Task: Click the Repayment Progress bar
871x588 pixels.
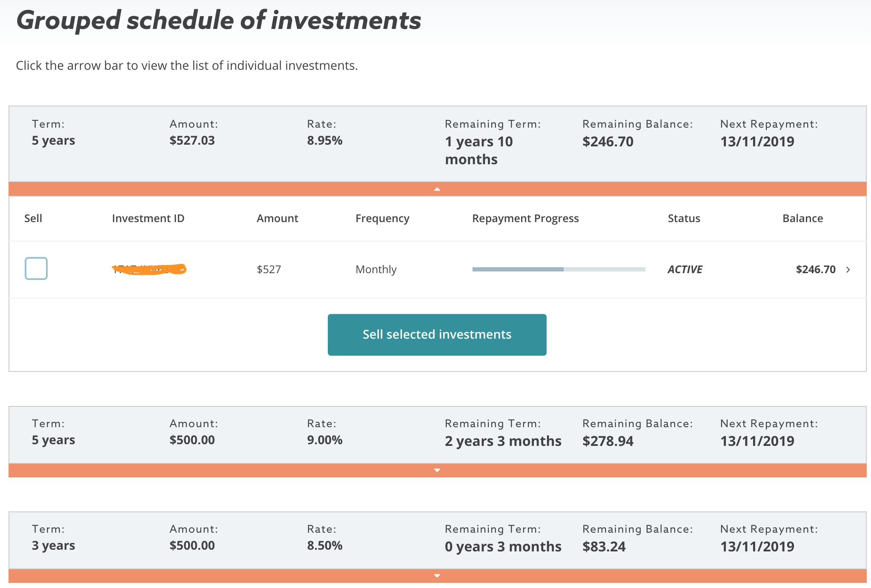Action: [558, 269]
